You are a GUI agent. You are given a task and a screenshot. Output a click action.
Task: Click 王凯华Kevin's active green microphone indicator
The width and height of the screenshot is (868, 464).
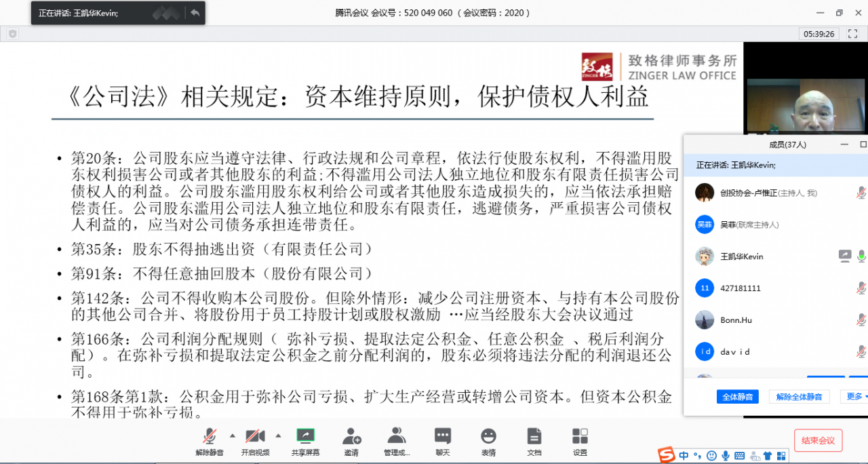tap(861, 256)
